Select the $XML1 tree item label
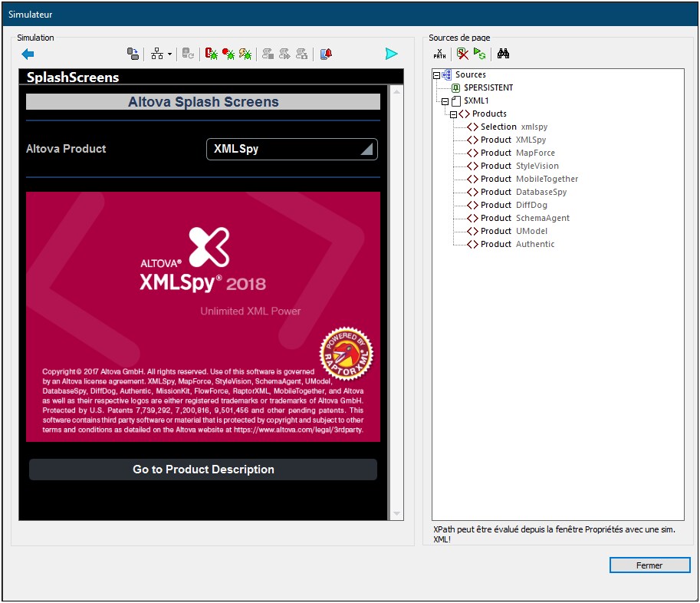 pyautogui.click(x=476, y=100)
